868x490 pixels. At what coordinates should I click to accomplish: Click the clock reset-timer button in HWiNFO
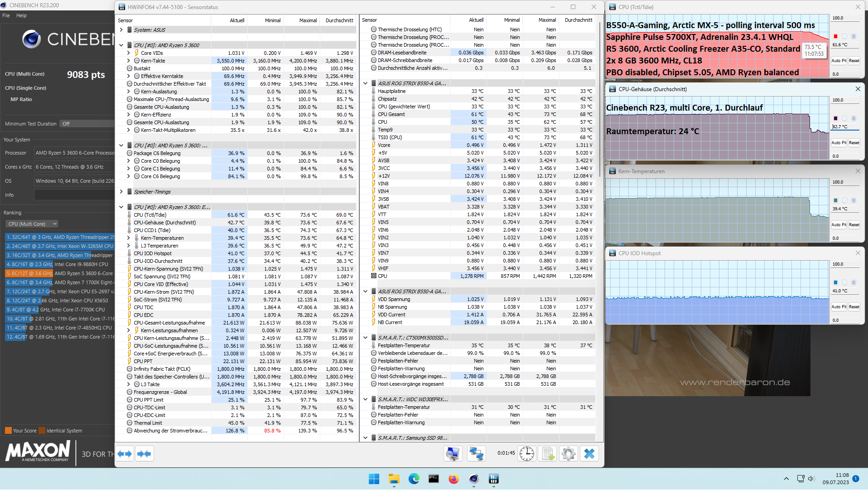coord(526,454)
